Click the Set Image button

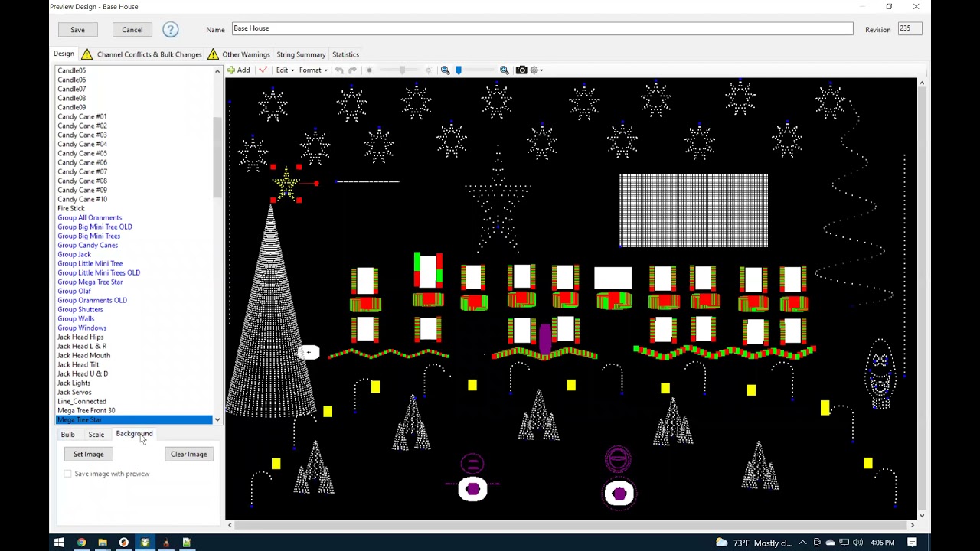point(88,454)
